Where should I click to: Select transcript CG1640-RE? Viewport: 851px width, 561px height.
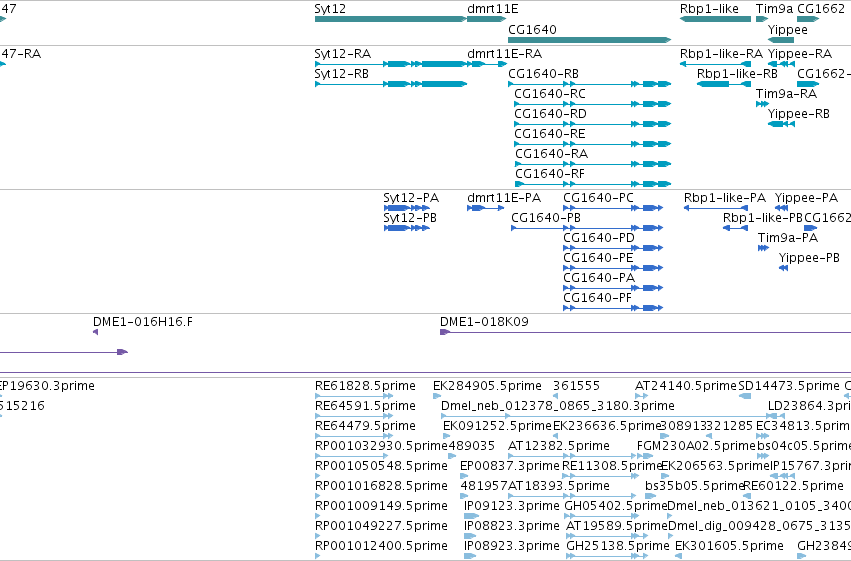(x=593, y=144)
